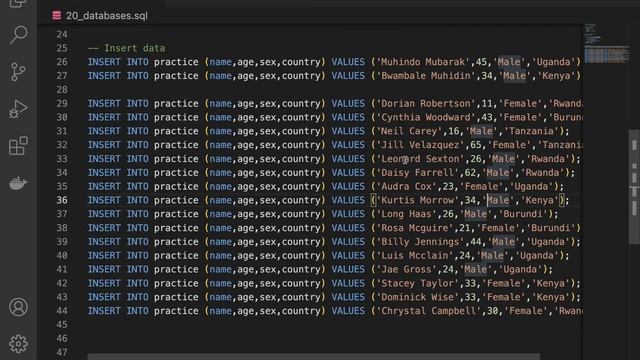
Task: Click 'Stacey Taylor' string on line 42
Action: click(417, 284)
